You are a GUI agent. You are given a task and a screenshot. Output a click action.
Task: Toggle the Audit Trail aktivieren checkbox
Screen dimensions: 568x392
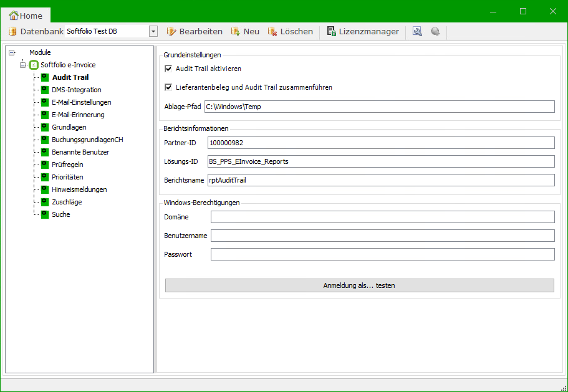click(168, 69)
